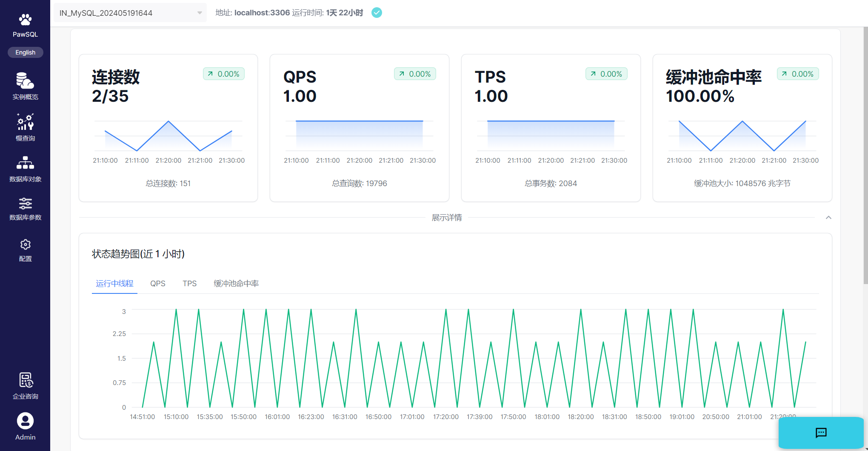
Task: Open the IN_MySQL_202405191644 instance dropdown
Action: 130,13
